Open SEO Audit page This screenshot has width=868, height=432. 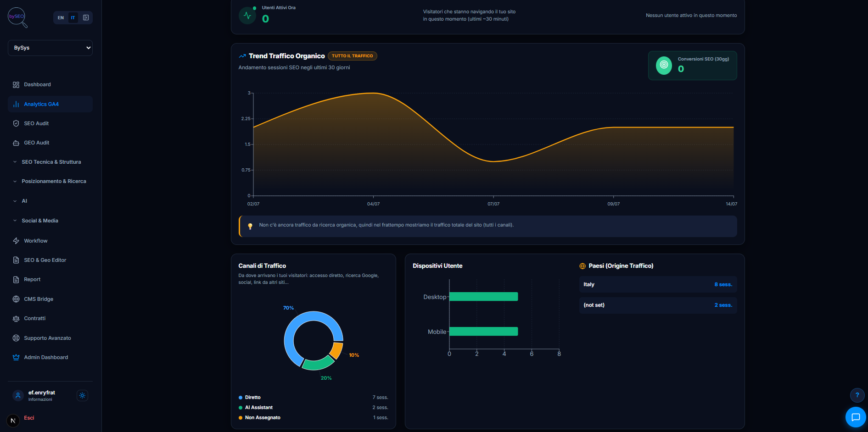click(50, 123)
